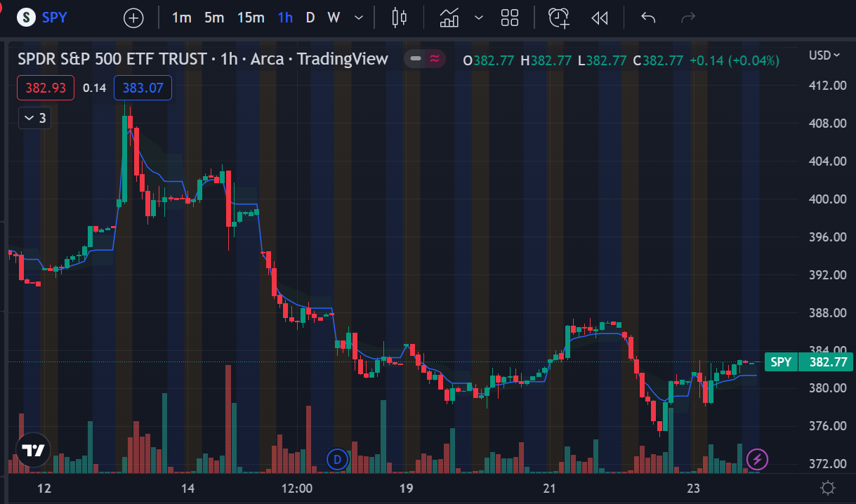Click the TradingView logo badge
This screenshot has height=504, width=856.
(x=33, y=451)
